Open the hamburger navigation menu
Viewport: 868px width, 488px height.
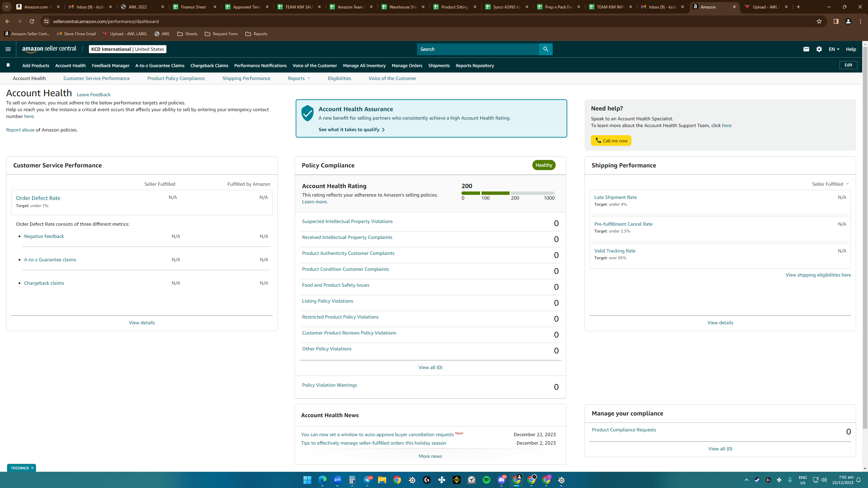pyautogui.click(x=8, y=49)
